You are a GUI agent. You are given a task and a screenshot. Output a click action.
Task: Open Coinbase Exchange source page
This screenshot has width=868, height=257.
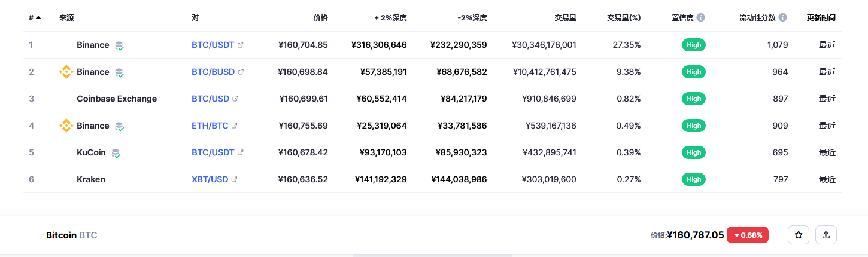[x=117, y=99]
